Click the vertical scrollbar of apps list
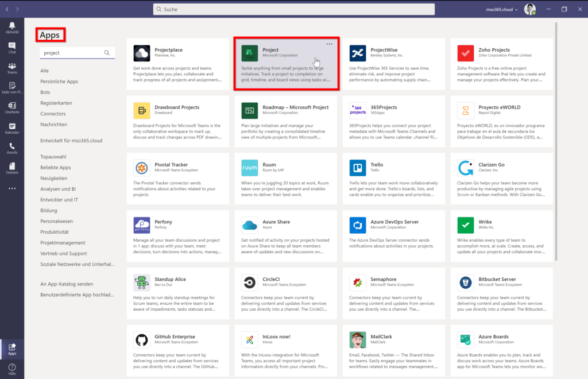The width and height of the screenshot is (588, 379). pyautogui.click(x=556, y=141)
